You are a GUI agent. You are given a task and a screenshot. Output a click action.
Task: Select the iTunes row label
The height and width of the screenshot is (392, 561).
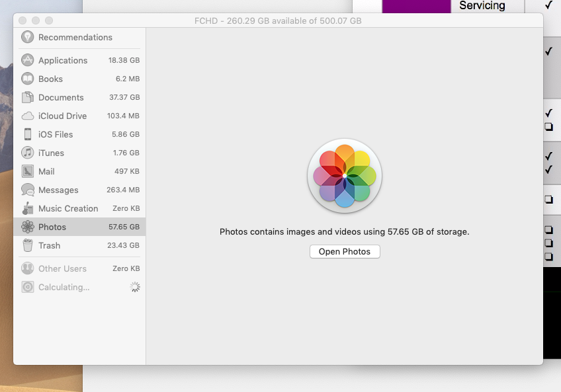pos(51,153)
